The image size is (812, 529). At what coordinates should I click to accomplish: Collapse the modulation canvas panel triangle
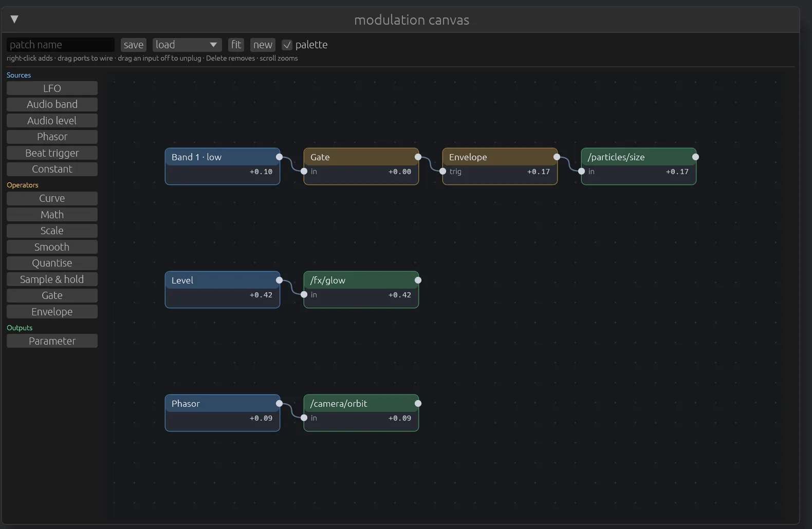(14, 20)
